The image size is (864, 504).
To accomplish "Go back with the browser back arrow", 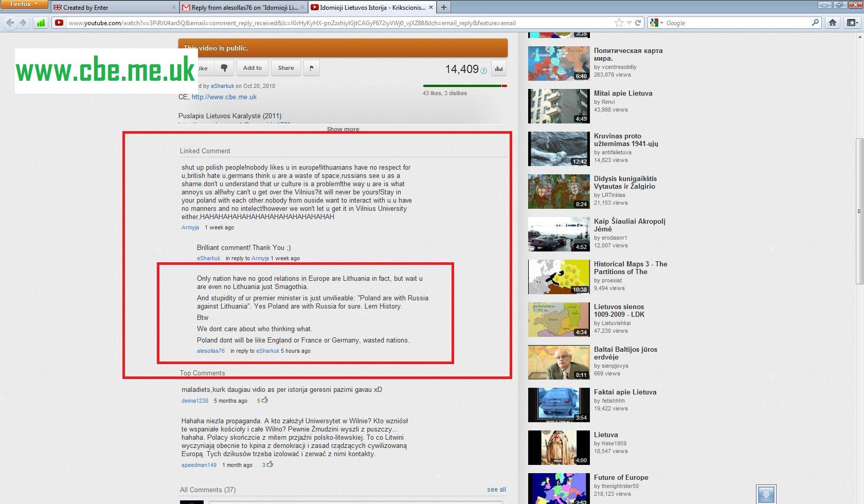I will (10, 23).
